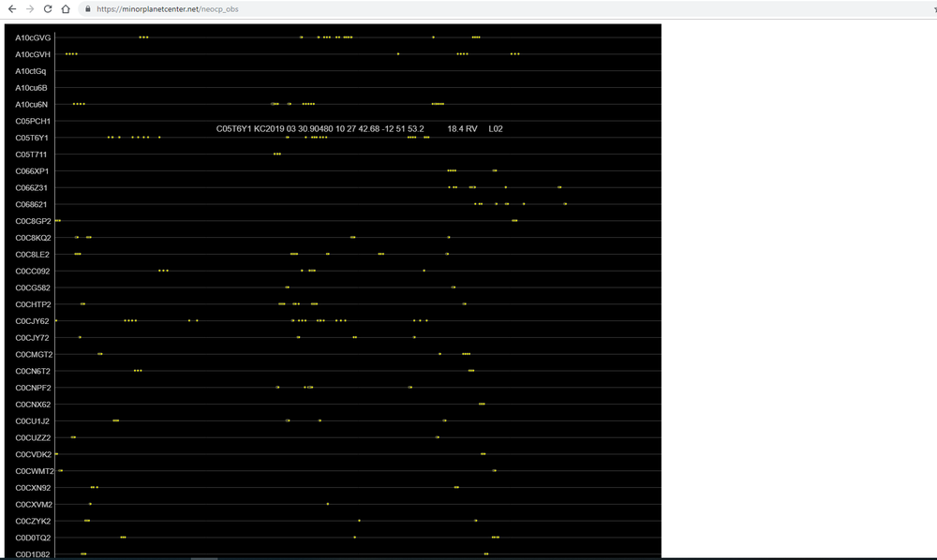Select the A10cGVG object label

[33, 37]
